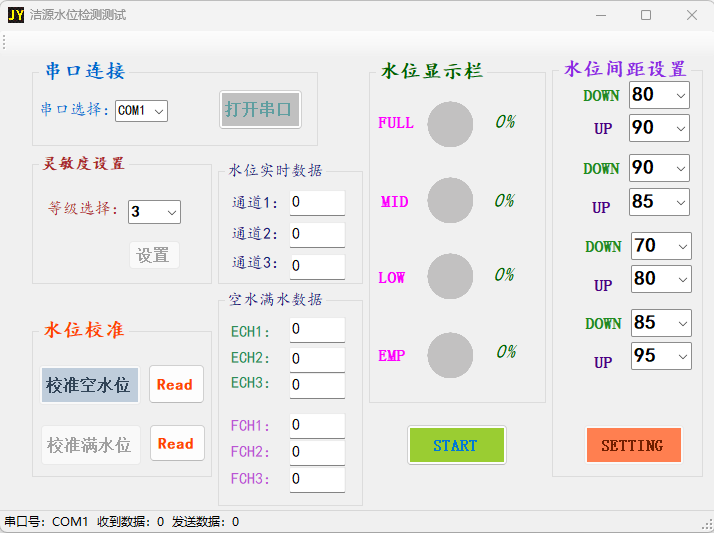Click the orange SETTING button
714x533 pixels.
coord(633,446)
